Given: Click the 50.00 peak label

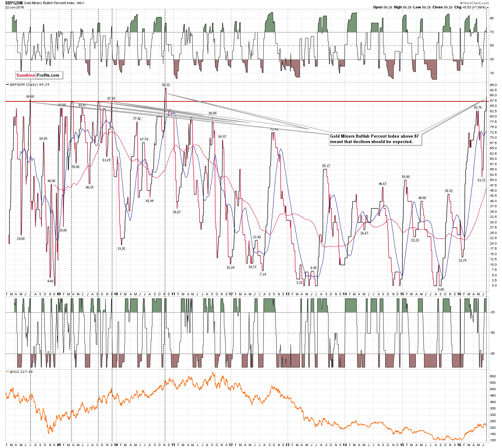Looking at the screenshot, I should point(406,177).
